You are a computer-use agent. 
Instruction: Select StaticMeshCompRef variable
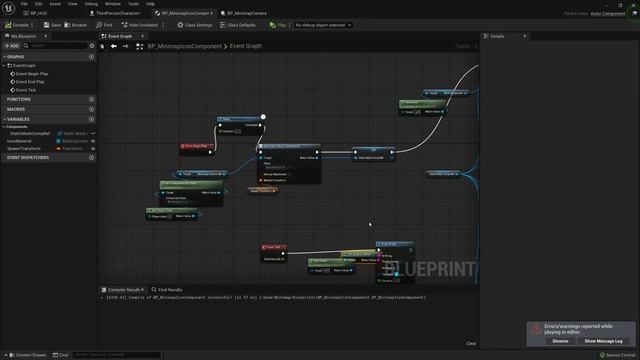pyautogui.click(x=29, y=133)
